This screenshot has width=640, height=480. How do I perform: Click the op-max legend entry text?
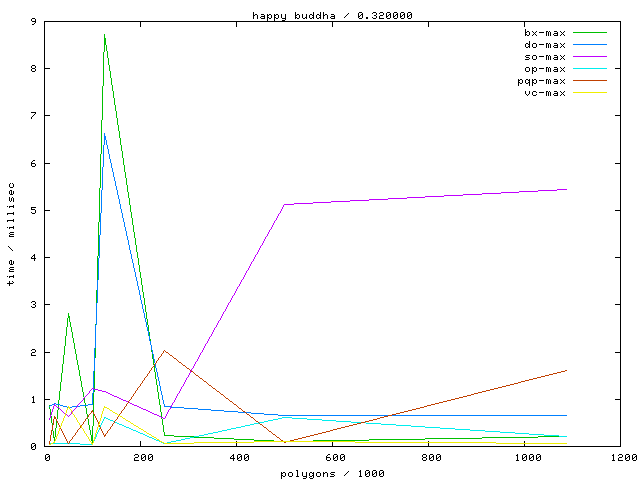click(x=545, y=69)
